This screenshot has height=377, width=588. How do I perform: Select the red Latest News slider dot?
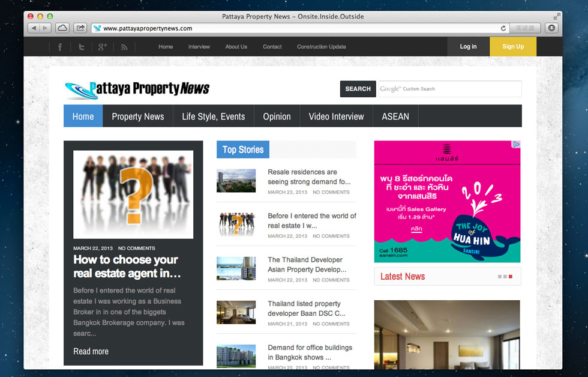tap(511, 277)
